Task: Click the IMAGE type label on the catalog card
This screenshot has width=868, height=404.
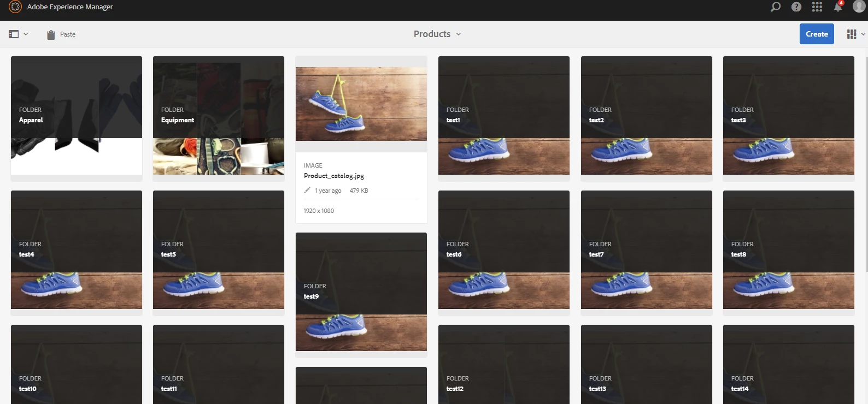Action: tap(313, 165)
